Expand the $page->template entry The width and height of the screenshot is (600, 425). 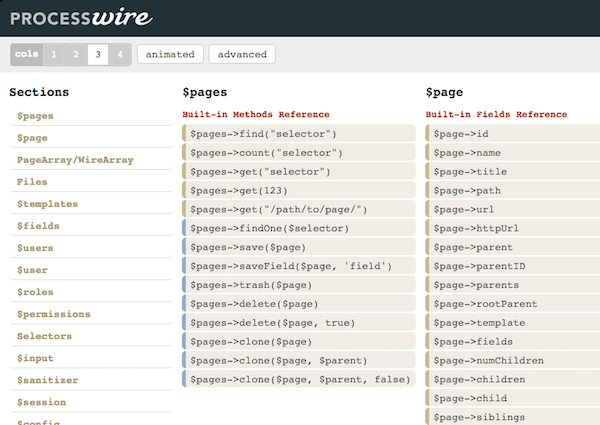513,323
